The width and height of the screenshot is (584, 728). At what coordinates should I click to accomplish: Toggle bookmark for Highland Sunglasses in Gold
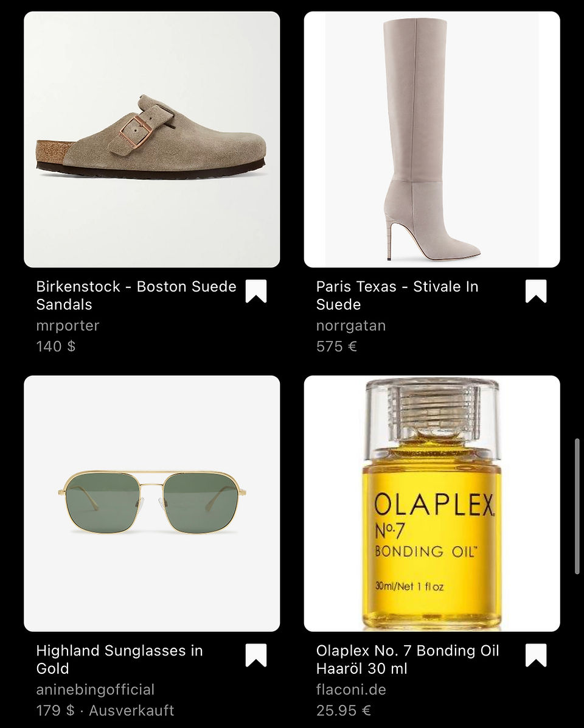point(256,655)
